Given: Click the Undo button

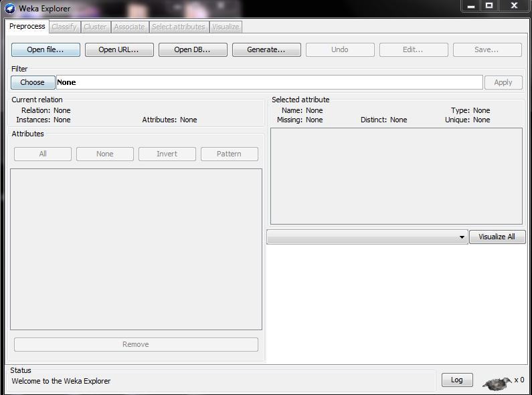Looking at the screenshot, I should 340,49.
